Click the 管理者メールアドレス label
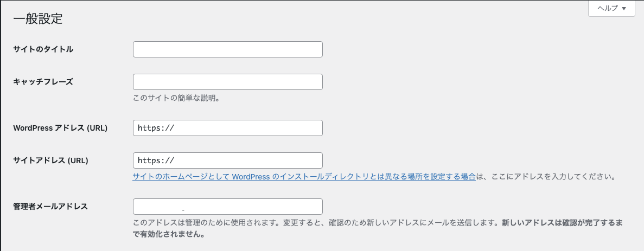Image resolution: width=644 pixels, height=251 pixels. (x=50, y=207)
